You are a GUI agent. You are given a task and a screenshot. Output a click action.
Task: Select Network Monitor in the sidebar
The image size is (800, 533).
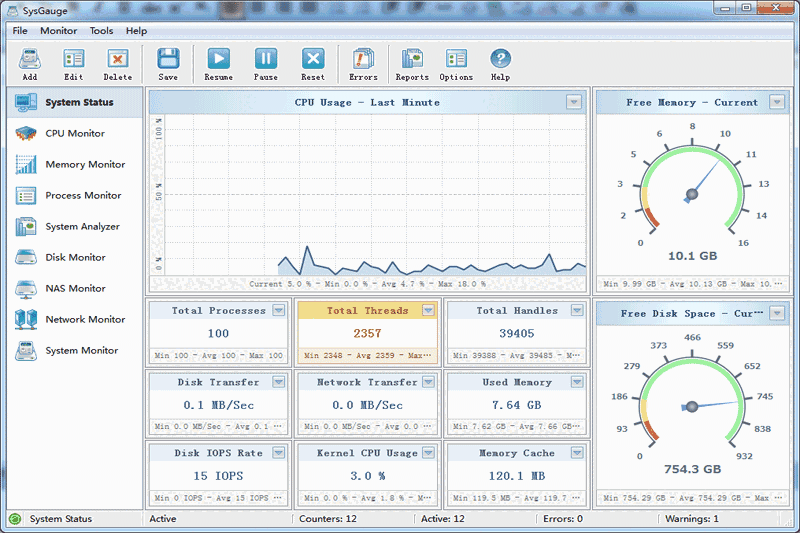pyautogui.click(x=84, y=319)
